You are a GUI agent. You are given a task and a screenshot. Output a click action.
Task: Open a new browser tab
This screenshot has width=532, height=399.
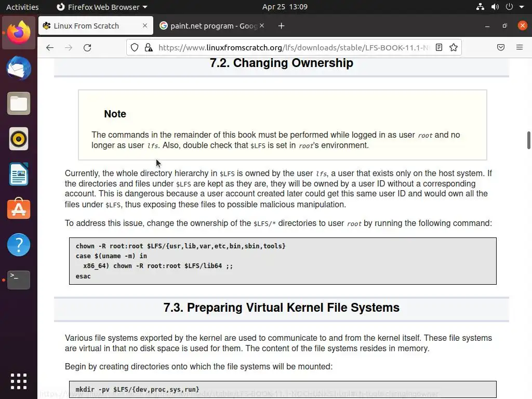point(281,26)
